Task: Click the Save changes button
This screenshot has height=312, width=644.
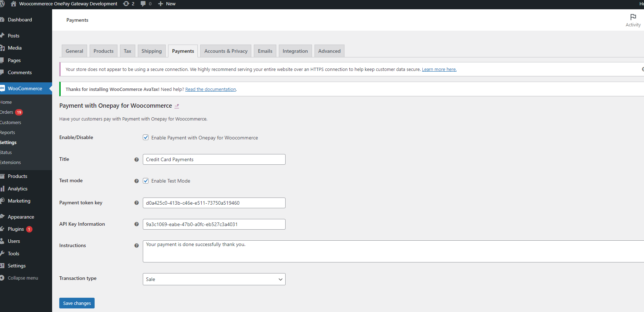Action: pos(77,303)
